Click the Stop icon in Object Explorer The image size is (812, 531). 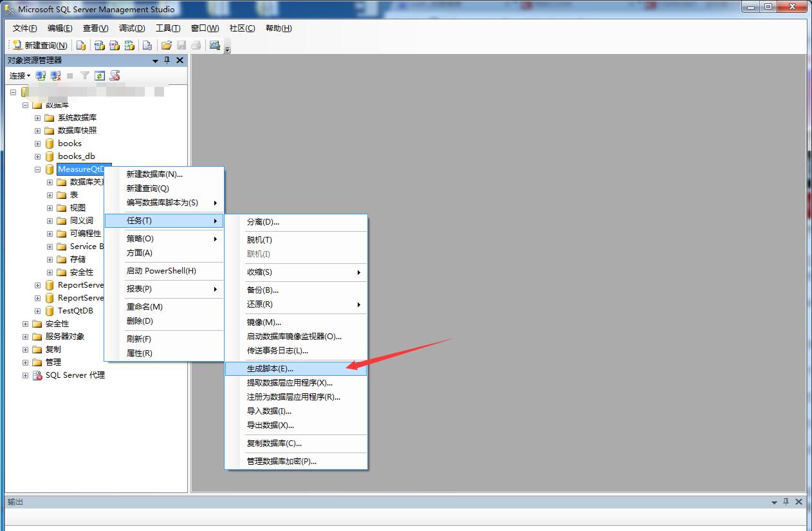tap(70, 76)
